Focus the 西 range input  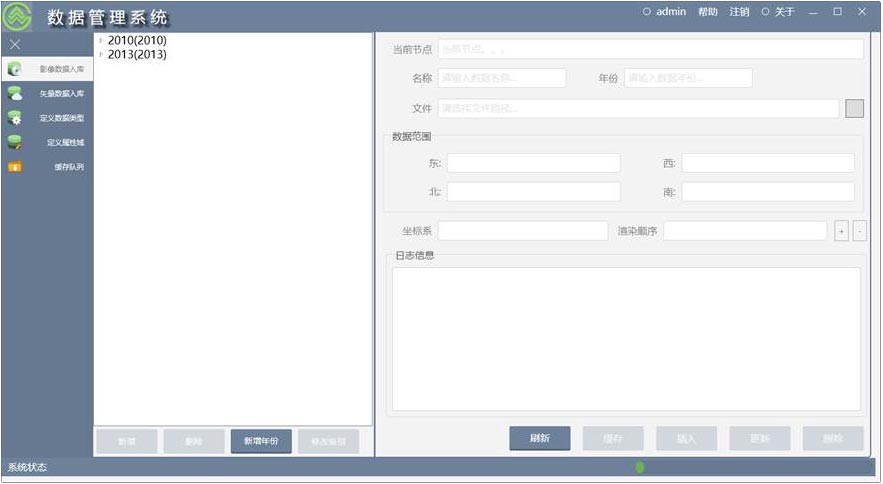(x=768, y=163)
